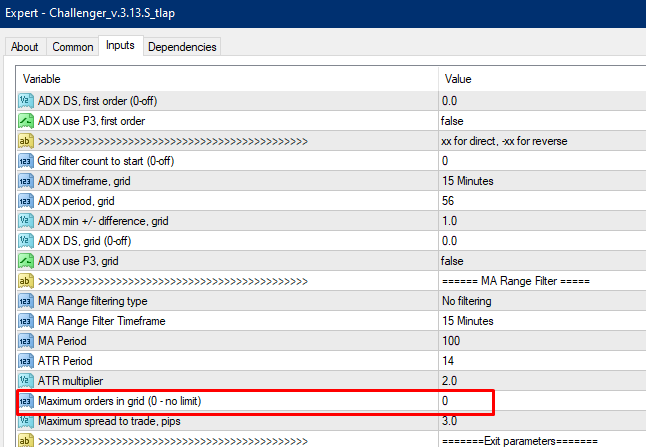Click the icon beside ATR Period
This screenshot has height=447, width=646.
[x=26, y=361]
